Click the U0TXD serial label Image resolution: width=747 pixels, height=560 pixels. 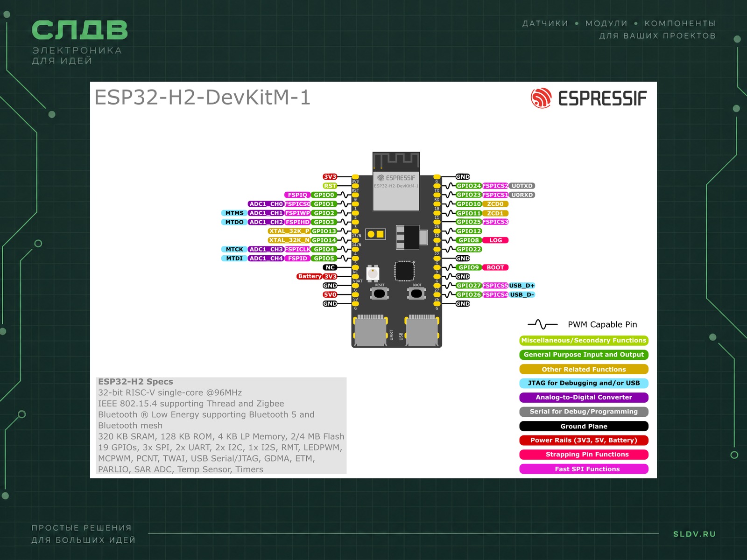522,186
